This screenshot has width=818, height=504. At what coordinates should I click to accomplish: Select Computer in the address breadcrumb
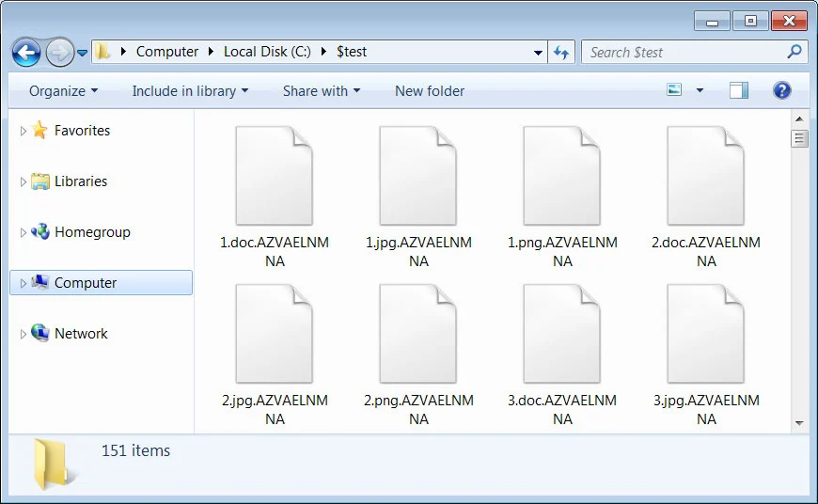tap(167, 52)
